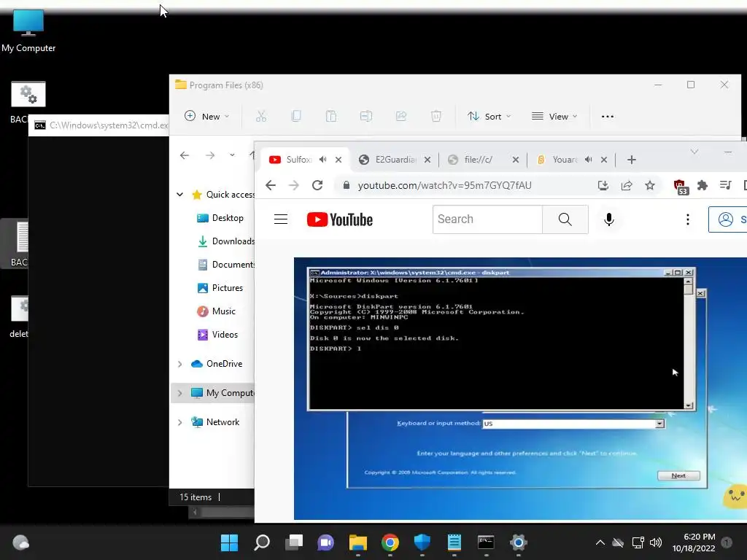Open the YouTube hamburger guide menu
This screenshot has width=747, height=560.
click(x=281, y=219)
